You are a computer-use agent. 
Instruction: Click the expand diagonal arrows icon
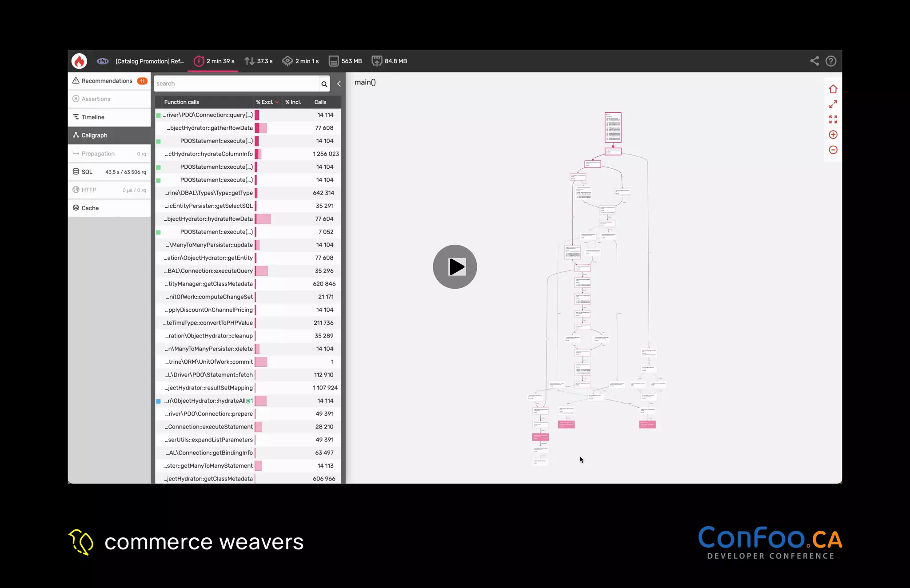tap(833, 104)
